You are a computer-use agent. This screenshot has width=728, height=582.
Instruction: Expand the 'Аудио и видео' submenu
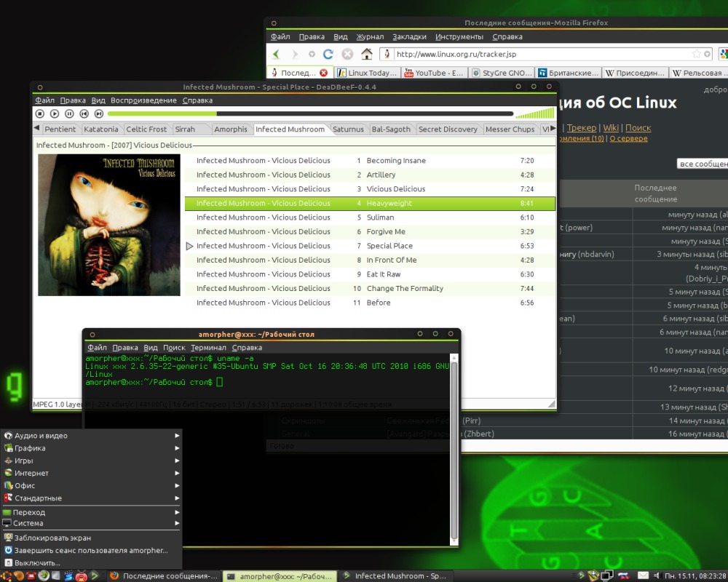(x=92, y=435)
